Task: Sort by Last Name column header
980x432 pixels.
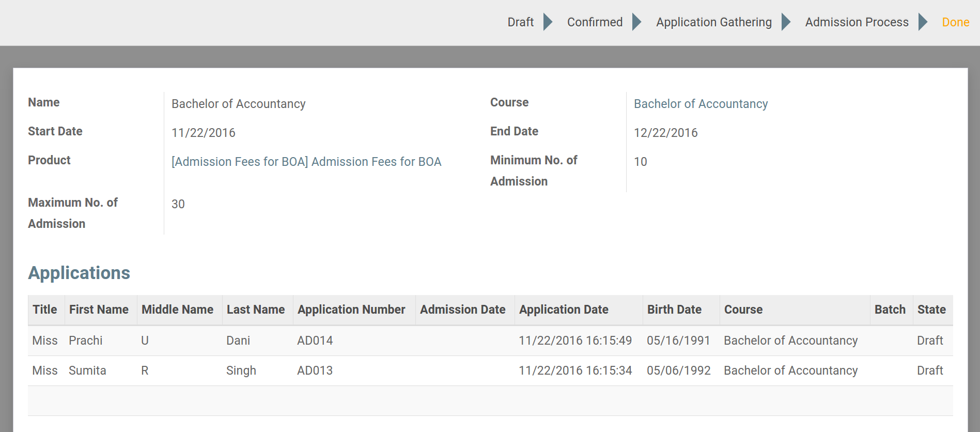Action: pos(256,310)
